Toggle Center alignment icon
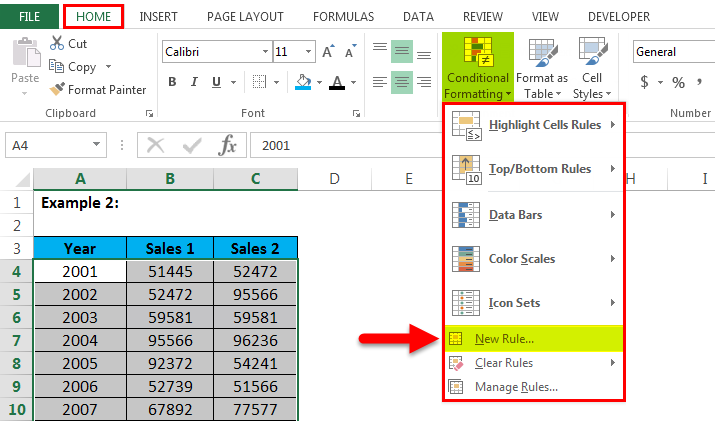 click(402, 82)
